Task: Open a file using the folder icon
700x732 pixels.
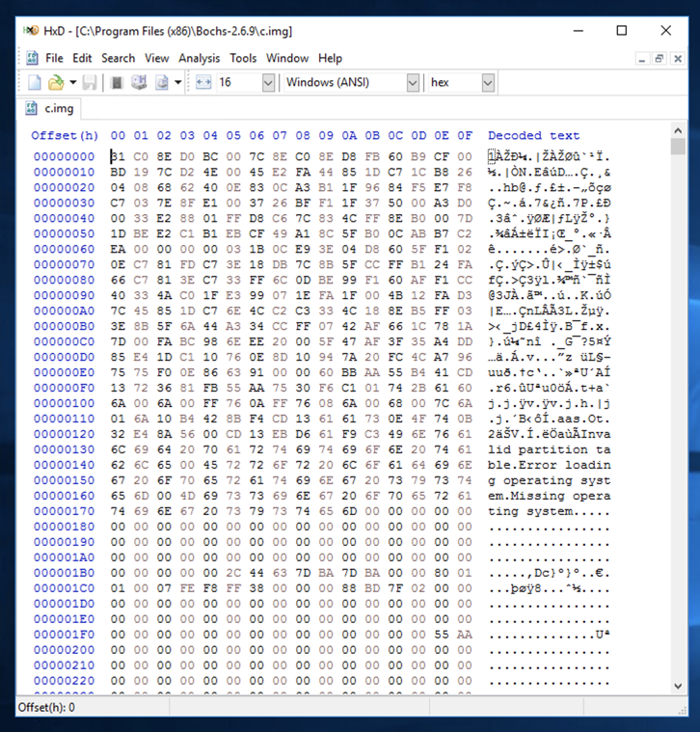Action: 56,83
